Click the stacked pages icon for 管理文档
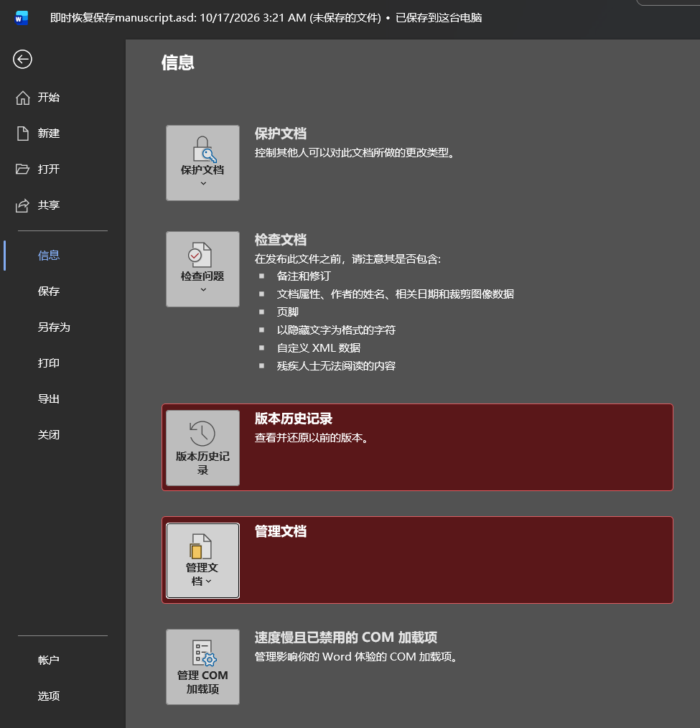 200,546
